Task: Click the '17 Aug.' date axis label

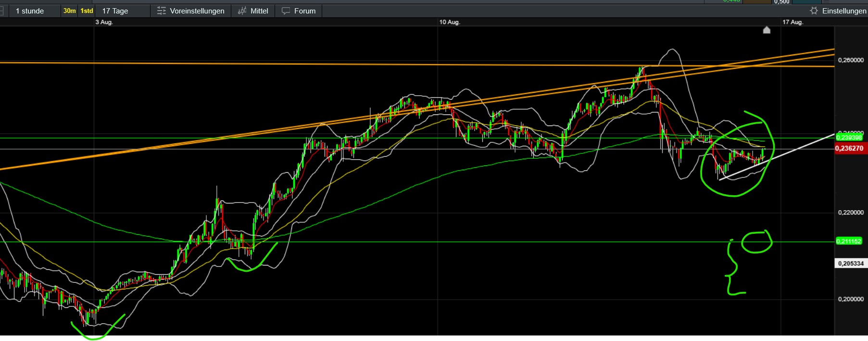Action: coord(793,22)
